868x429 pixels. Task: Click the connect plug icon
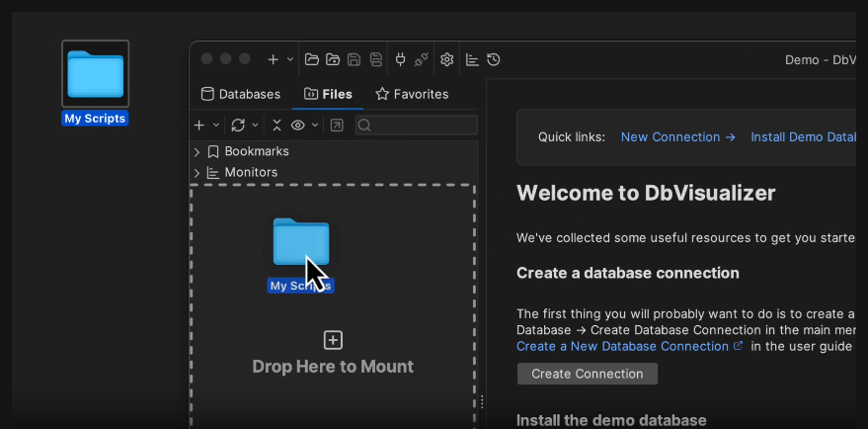click(x=400, y=59)
